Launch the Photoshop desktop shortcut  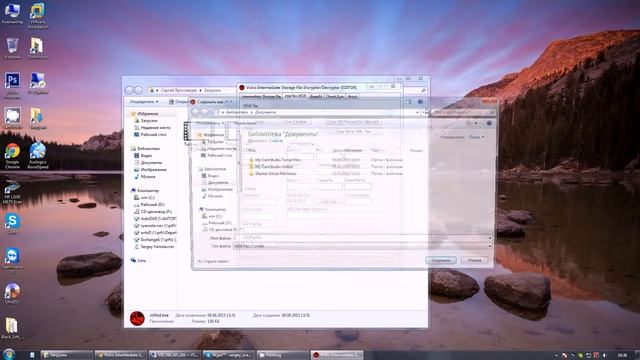tap(12, 85)
